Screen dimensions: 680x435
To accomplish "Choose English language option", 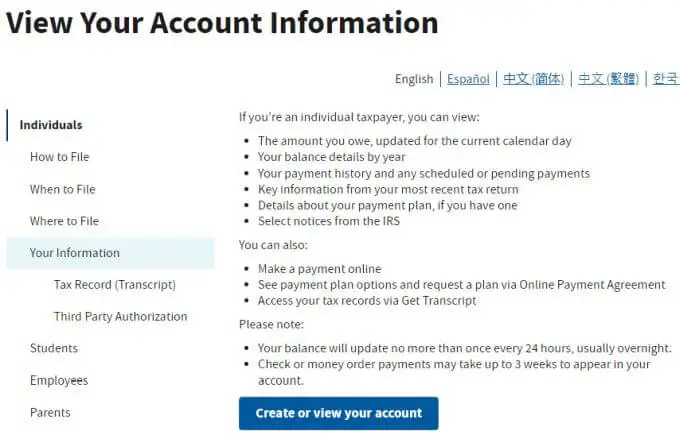I will point(414,79).
